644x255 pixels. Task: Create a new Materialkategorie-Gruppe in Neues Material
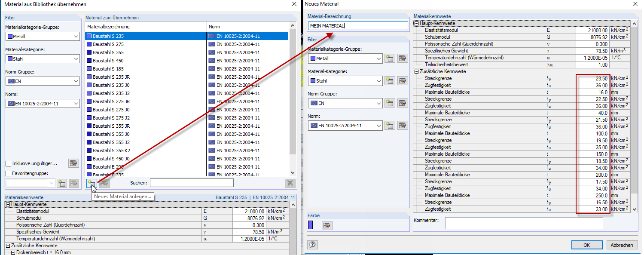click(x=390, y=58)
